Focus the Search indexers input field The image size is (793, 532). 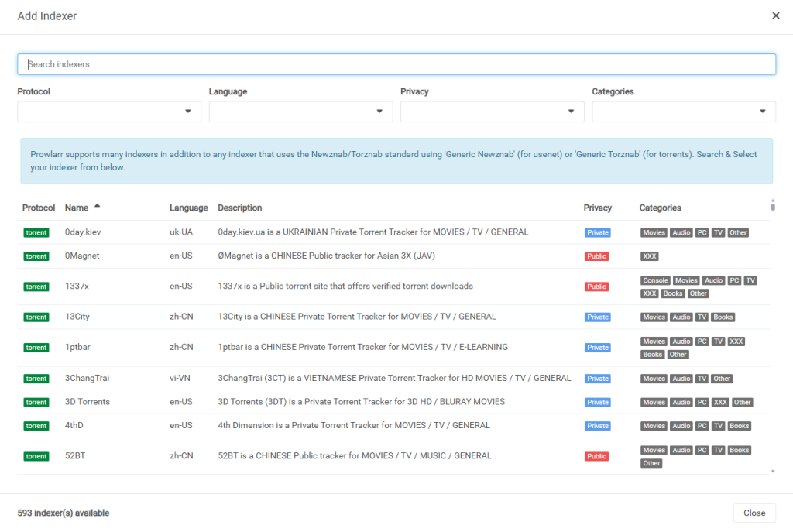coord(396,64)
